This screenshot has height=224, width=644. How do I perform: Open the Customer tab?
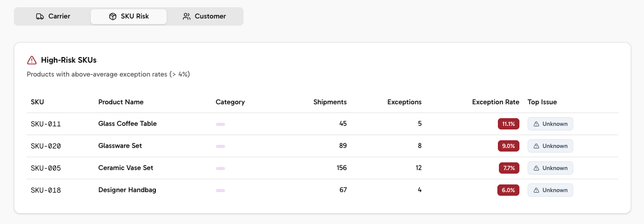click(204, 16)
